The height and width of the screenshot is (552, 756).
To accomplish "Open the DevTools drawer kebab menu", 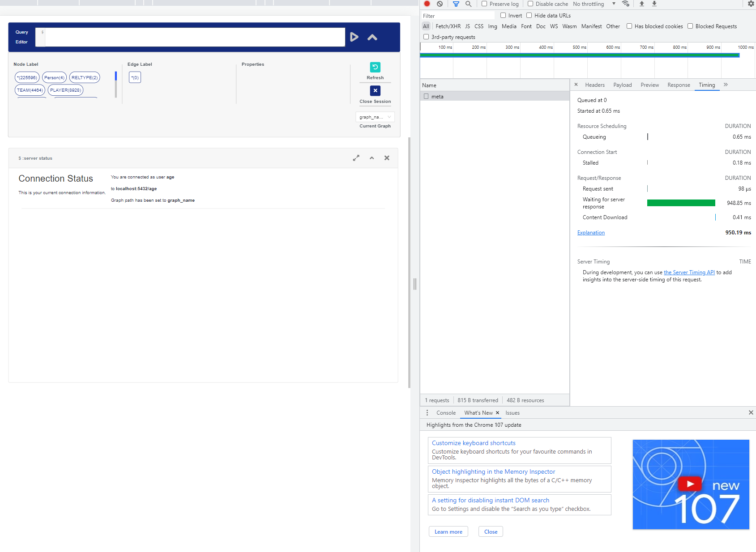I will (x=427, y=412).
